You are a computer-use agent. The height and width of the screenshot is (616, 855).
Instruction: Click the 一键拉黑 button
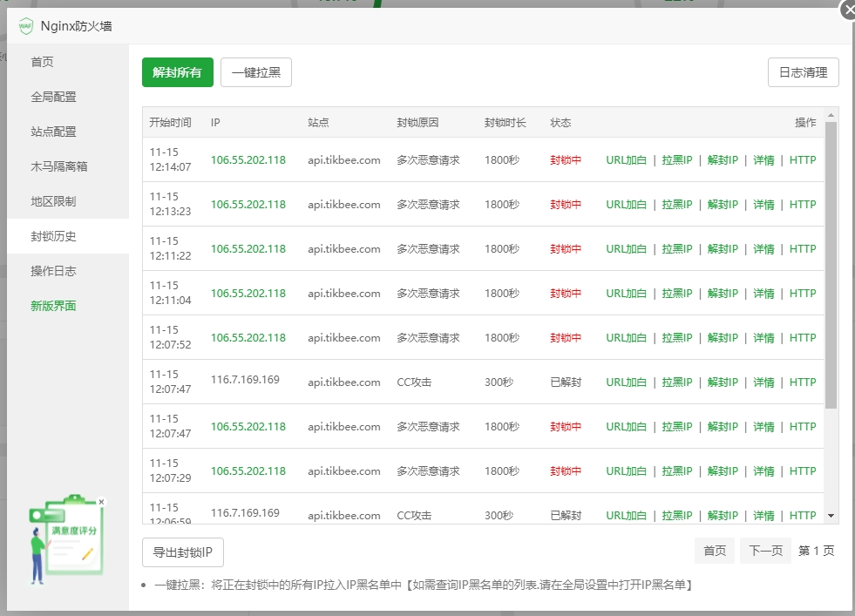(x=255, y=72)
